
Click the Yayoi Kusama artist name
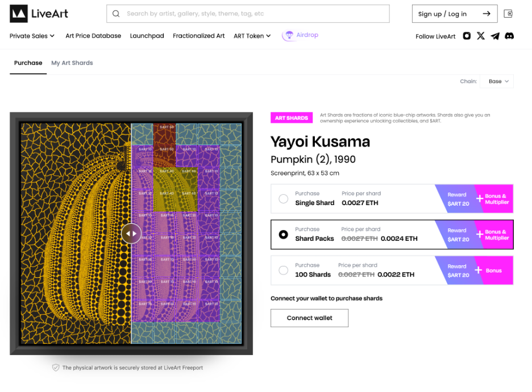[321, 141]
